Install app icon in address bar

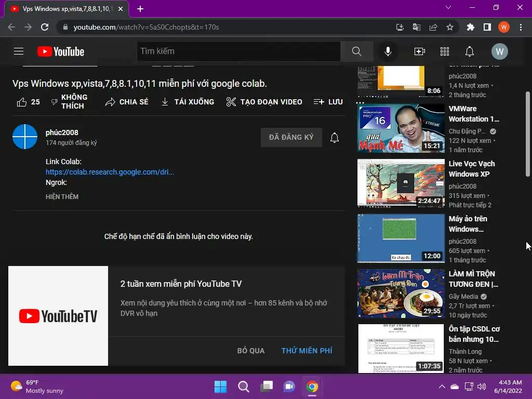[x=400, y=27]
